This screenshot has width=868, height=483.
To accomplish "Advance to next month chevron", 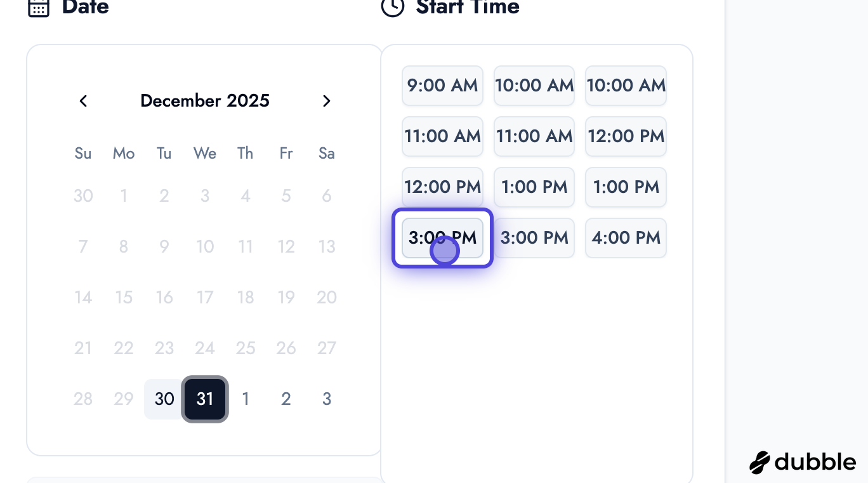I will (326, 101).
